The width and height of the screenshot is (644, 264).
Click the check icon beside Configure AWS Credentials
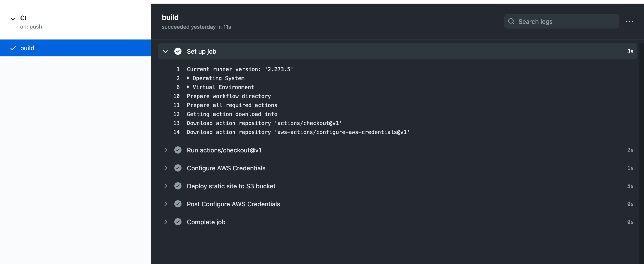point(178,168)
